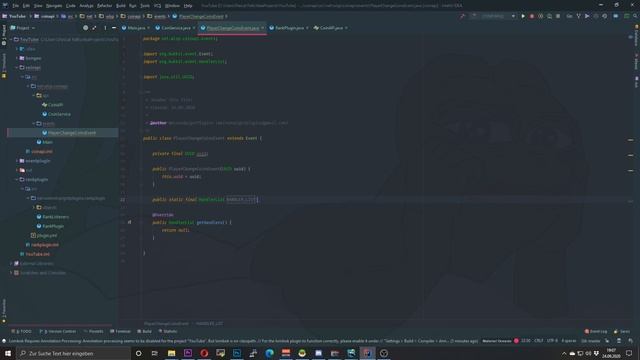The image size is (640, 360).
Task: Open the Version Control tool window
Action: 58,331
